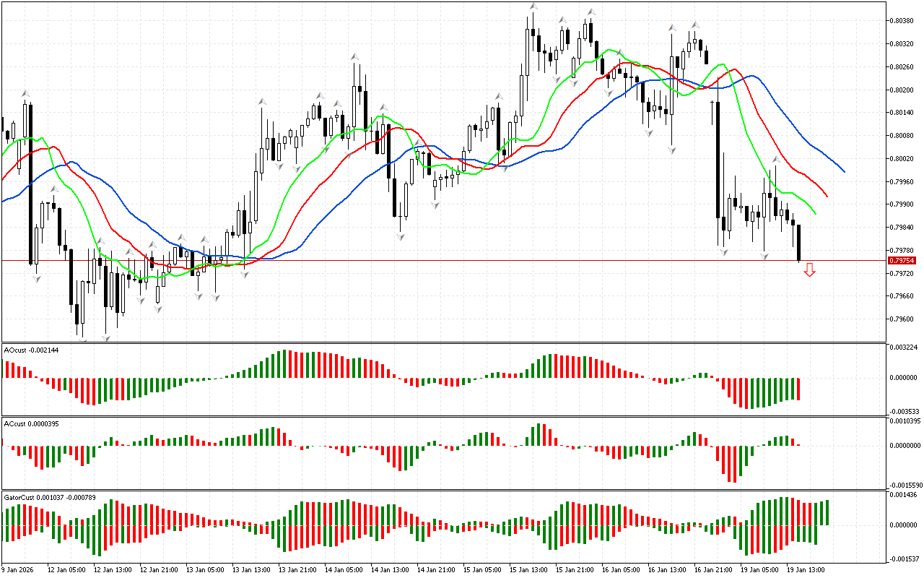Click the 0.003224 value on AOcust scale
This screenshot has height=578, width=924.
point(904,348)
